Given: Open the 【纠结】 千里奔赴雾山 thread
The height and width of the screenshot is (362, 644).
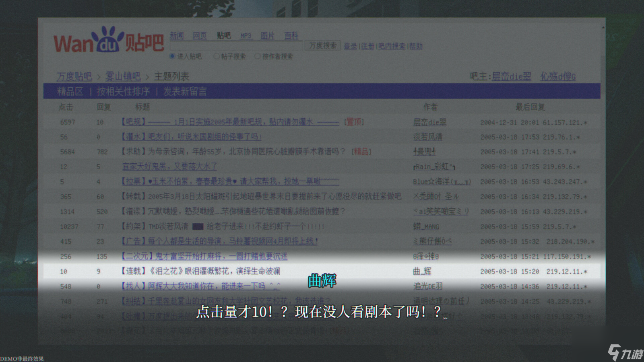Looking at the screenshot, I should tap(226, 301).
